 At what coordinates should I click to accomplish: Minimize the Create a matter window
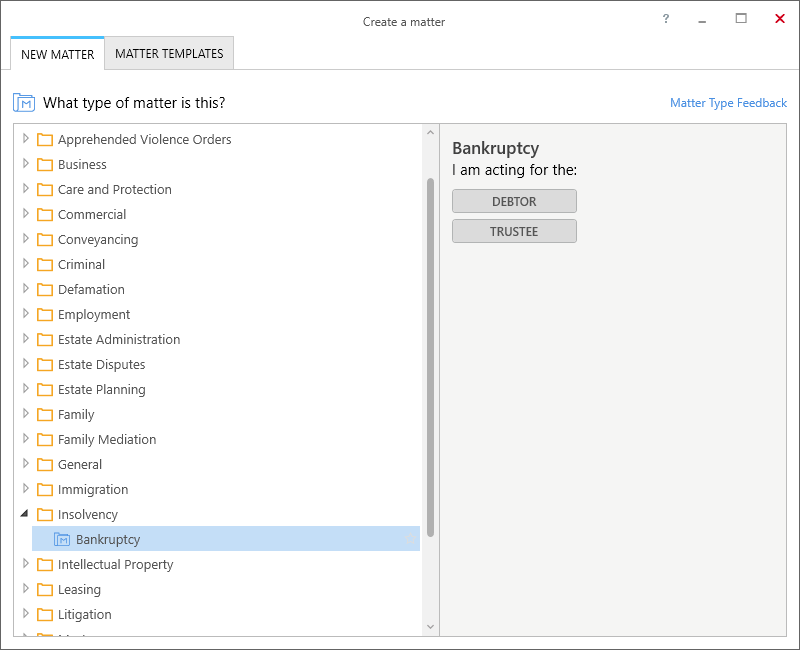pyautogui.click(x=702, y=20)
